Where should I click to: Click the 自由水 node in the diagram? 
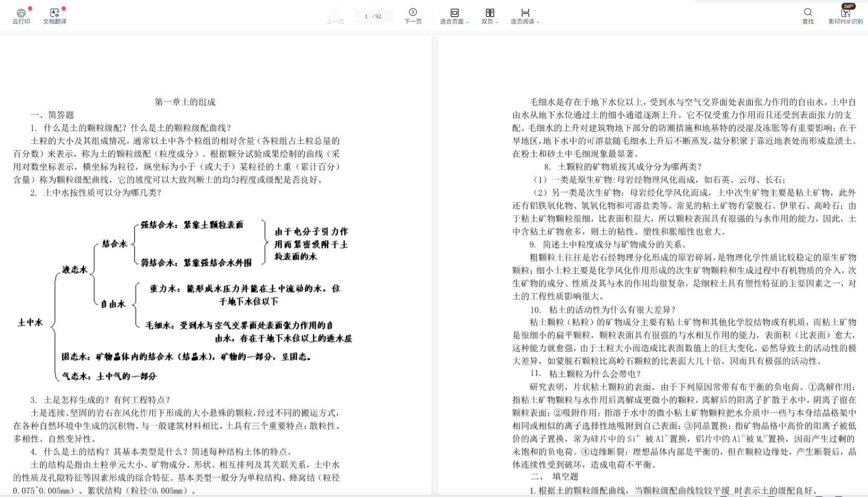coord(113,304)
